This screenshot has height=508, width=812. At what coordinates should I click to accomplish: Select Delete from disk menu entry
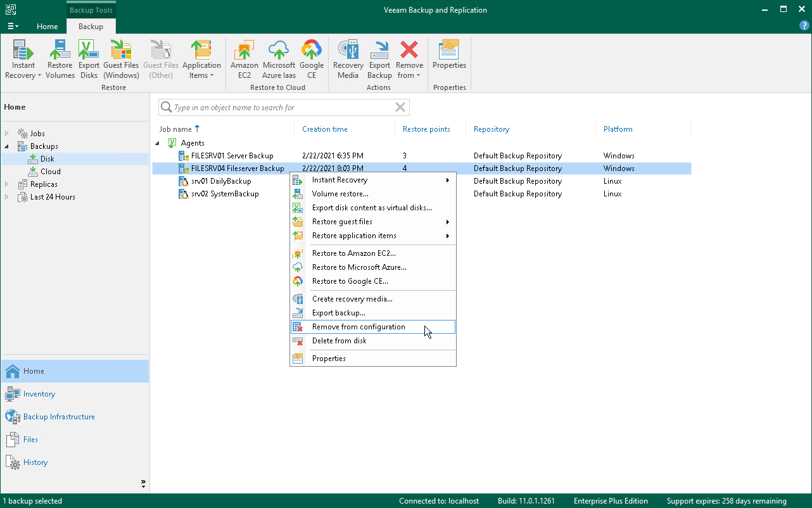339,341
